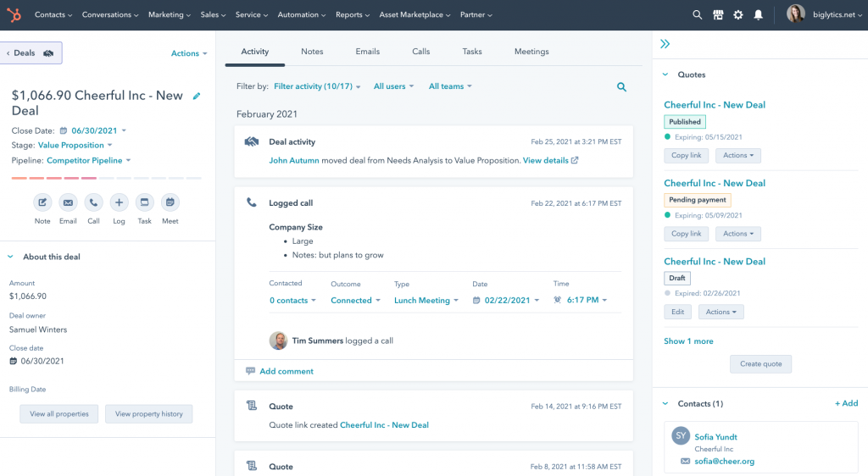This screenshot has height=476, width=868.
Task: Open the Competitor Pipeline dropdown
Action: tap(88, 160)
